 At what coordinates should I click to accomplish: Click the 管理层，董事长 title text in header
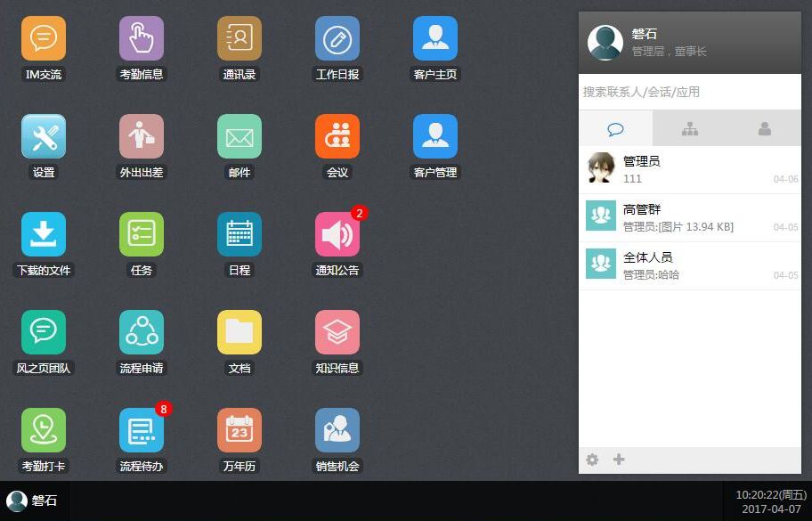[669, 52]
